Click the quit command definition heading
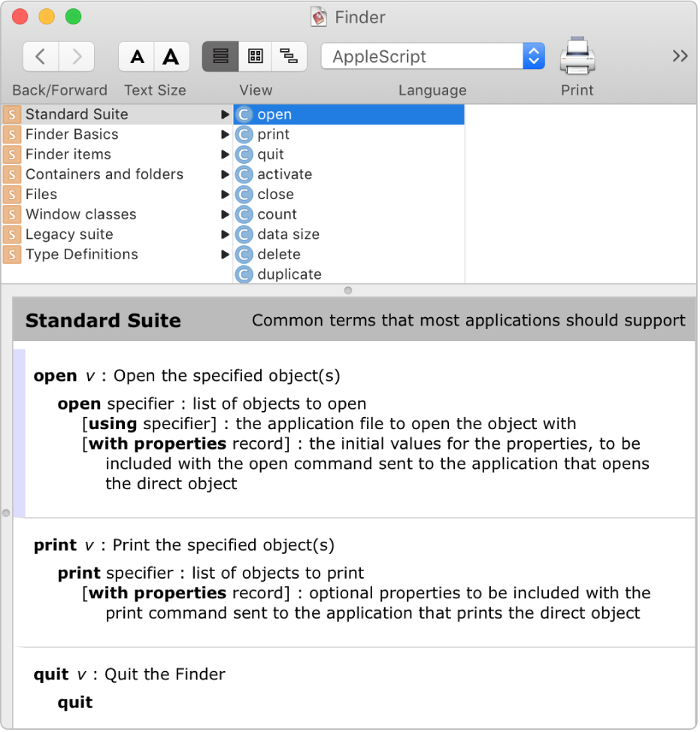The width and height of the screenshot is (700, 732). click(x=129, y=675)
